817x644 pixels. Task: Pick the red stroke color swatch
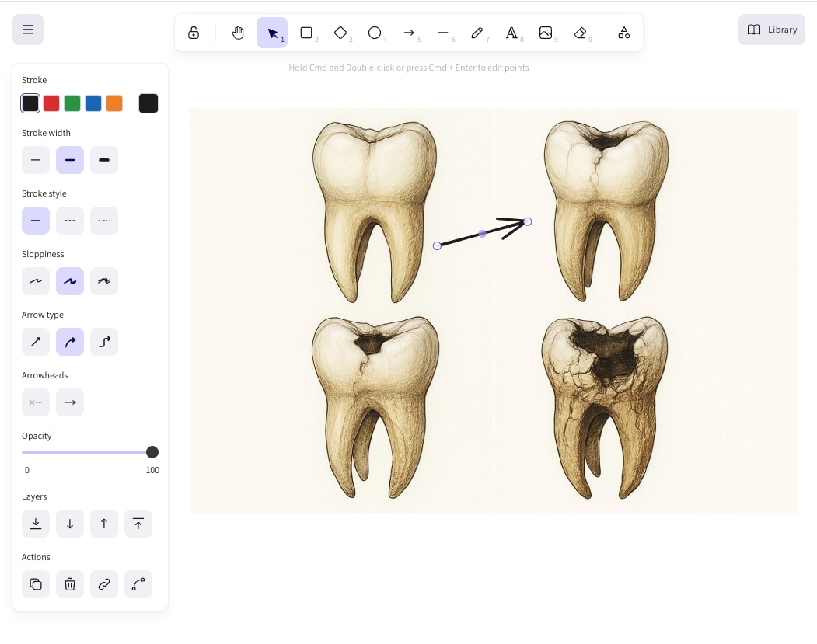point(51,103)
